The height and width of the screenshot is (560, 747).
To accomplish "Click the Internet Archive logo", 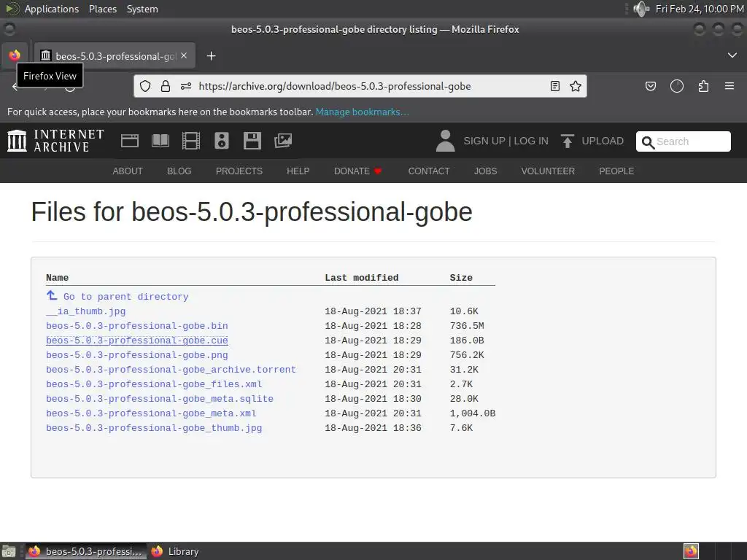I will 55,141.
